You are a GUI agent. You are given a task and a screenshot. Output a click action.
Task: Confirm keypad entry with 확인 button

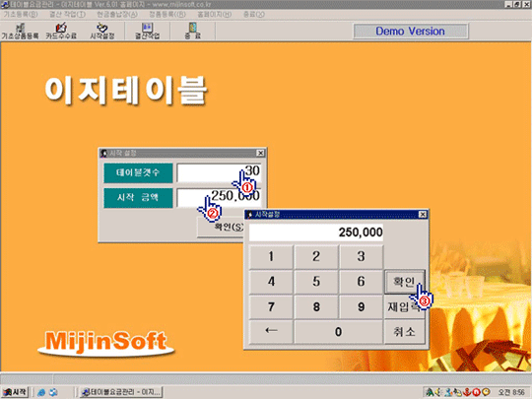click(404, 281)
